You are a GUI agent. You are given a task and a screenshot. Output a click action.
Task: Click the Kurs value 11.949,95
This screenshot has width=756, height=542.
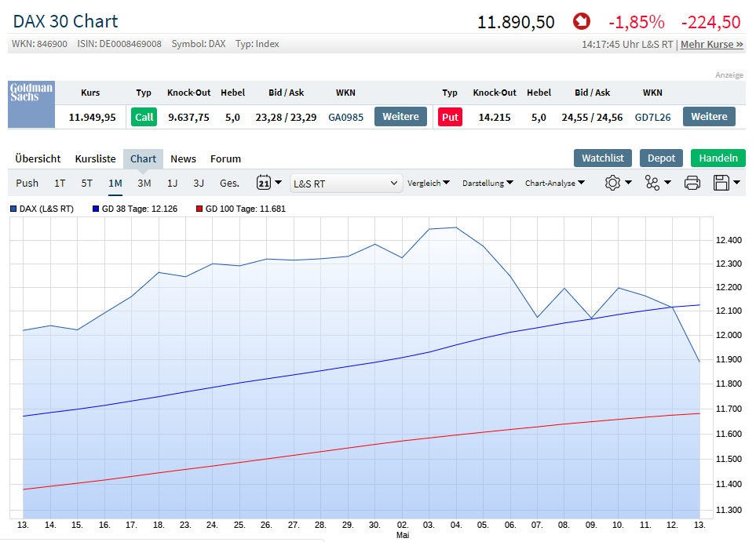[x=92, y=117]
